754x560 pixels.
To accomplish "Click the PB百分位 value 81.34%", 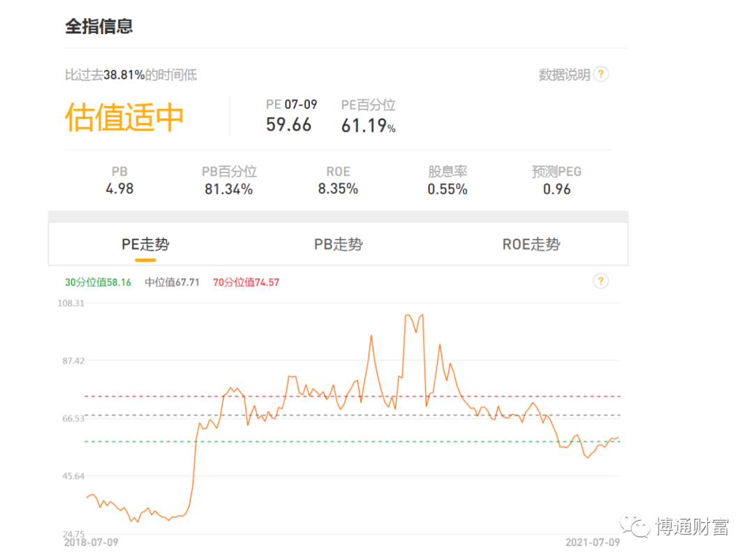I will [x=229, y=189].
